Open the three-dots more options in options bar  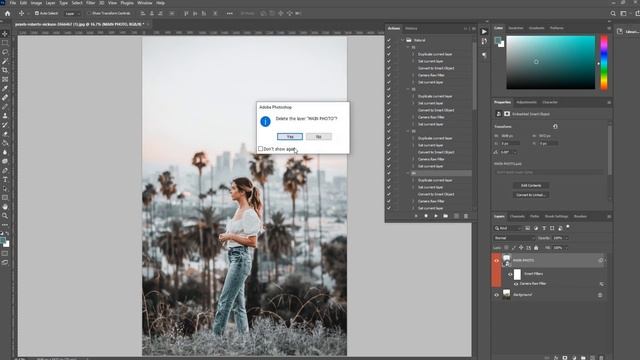pos(230,13)
